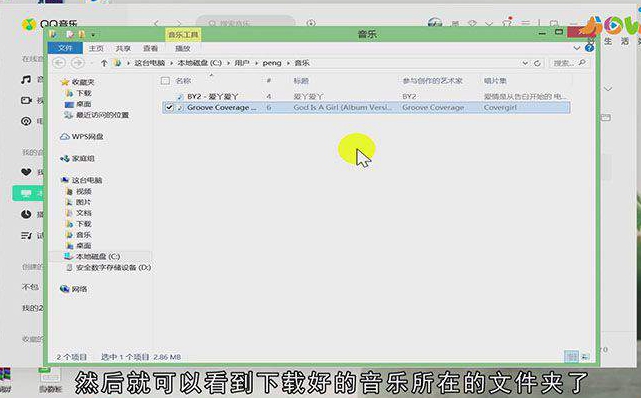Image resolution: width=641 pixels, height=398 pixels.
Task: Click peng in the address breadcrumb
Action: [272, 63]
